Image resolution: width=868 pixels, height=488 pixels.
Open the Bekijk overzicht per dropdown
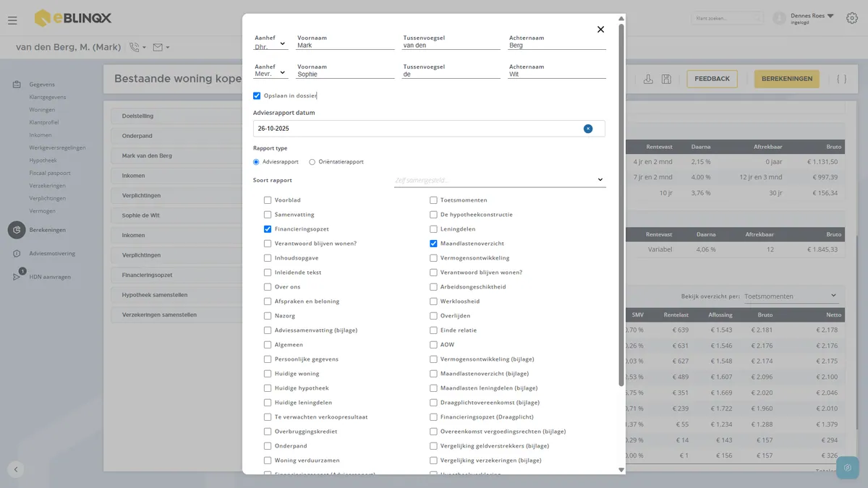pos(790,296)
